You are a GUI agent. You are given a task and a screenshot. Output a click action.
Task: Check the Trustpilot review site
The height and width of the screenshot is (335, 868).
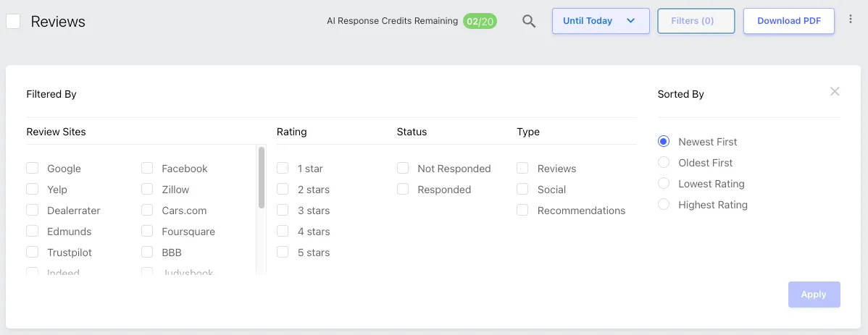tap(33, 252)
